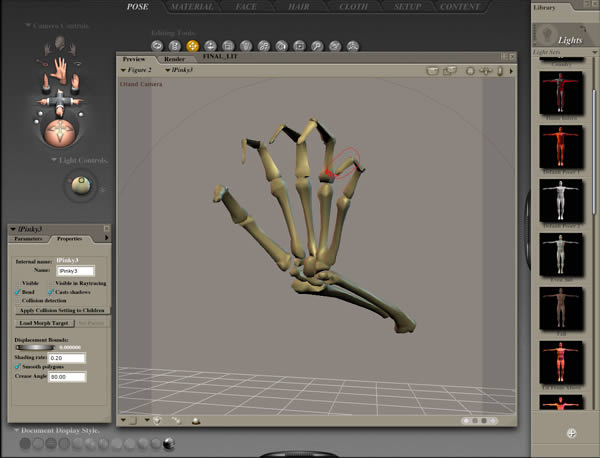
Task: Click the camera rotation trackball
Action: pyautogui.click(x=60, y=133)
